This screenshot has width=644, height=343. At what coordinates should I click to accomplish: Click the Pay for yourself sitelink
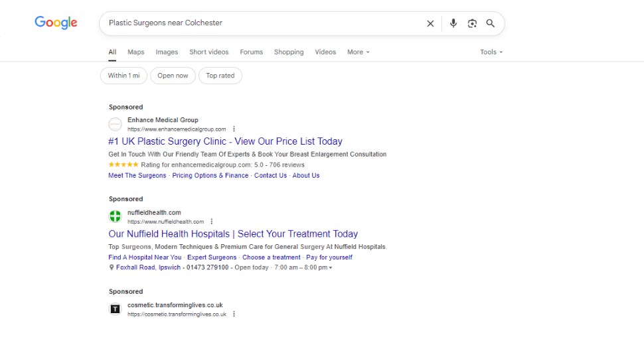(x=329, y=257)
